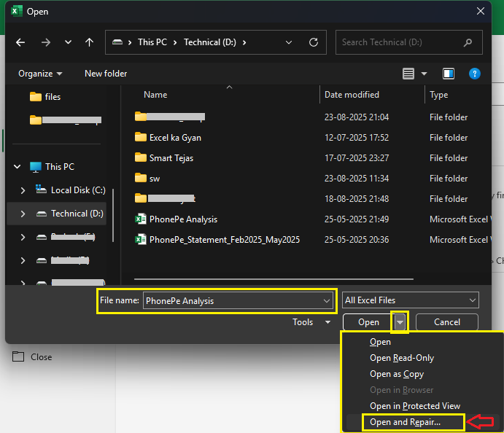Change the view layout icon

(408, 74)
